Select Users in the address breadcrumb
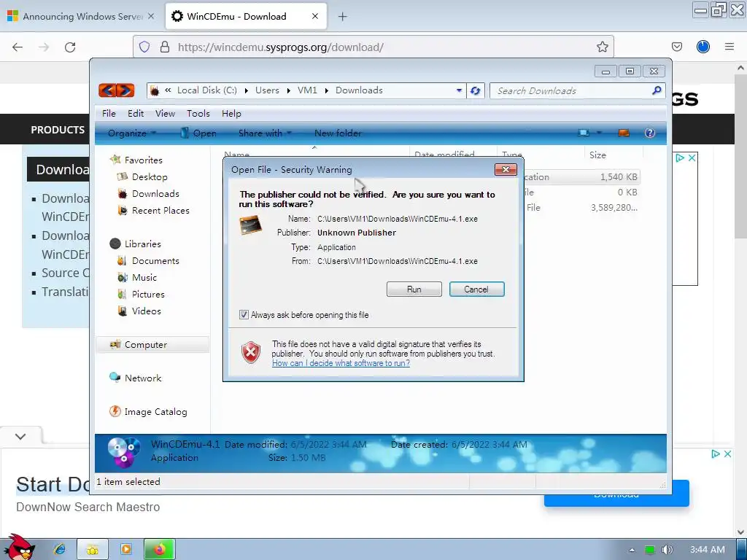This screenshot has width=747, height=560. coord(267,90)
